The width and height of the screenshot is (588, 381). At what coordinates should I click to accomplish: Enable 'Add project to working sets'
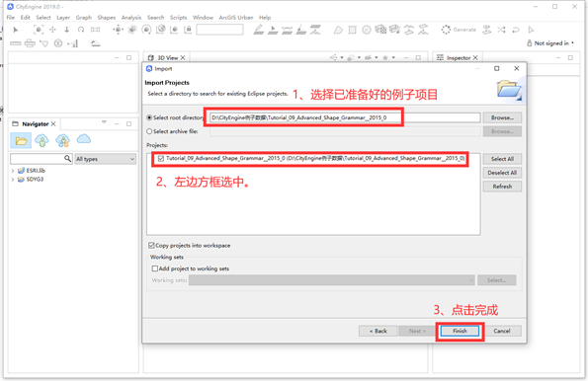(x=154, y=268)
